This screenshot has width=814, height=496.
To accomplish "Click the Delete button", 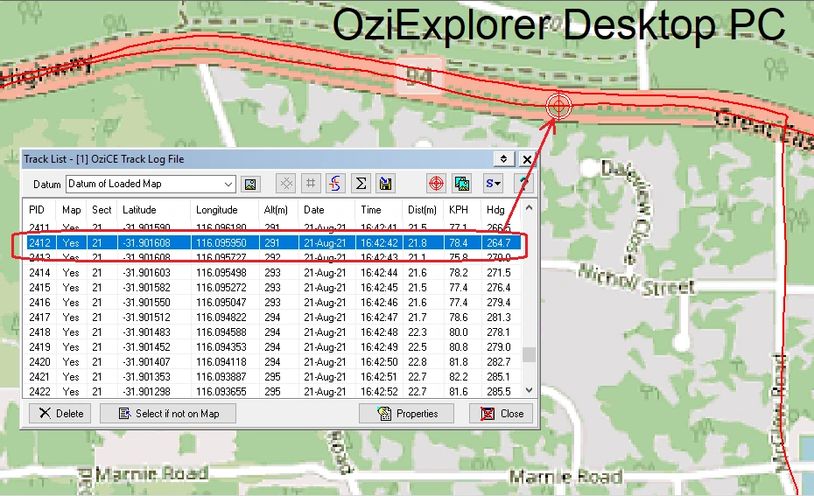I will pos(60,413).
